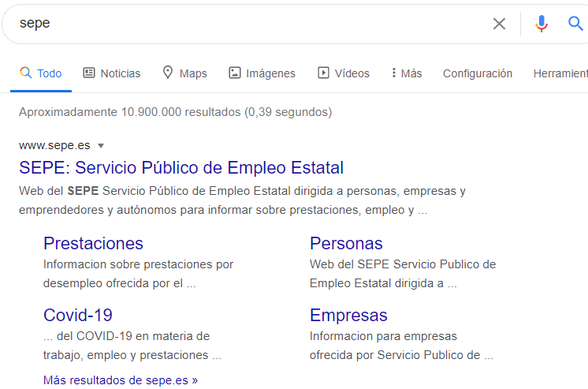Image resolution: width=588 pixels, height=389 pixels.
Task: Go to the Vídeos tab
Action: tap(343, 73)
